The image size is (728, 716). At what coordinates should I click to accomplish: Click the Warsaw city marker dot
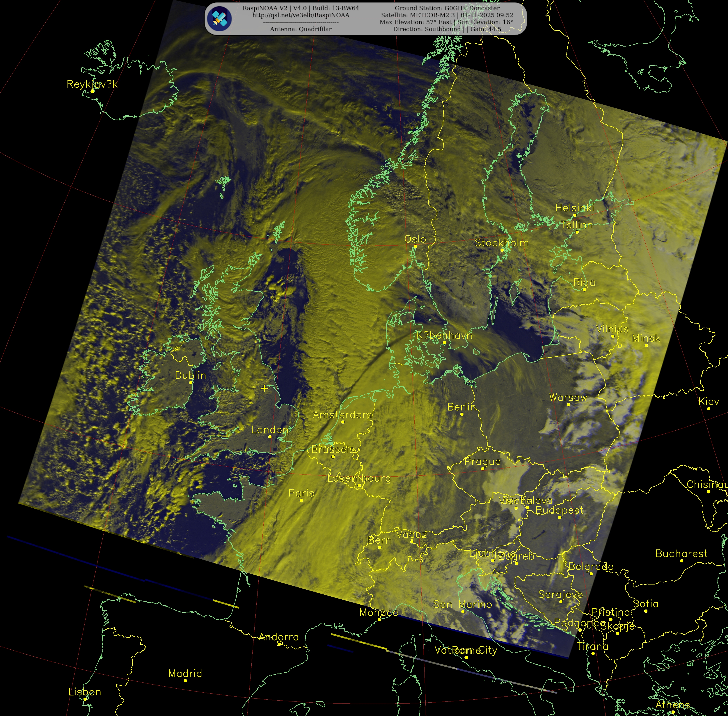tap(568, 405)
